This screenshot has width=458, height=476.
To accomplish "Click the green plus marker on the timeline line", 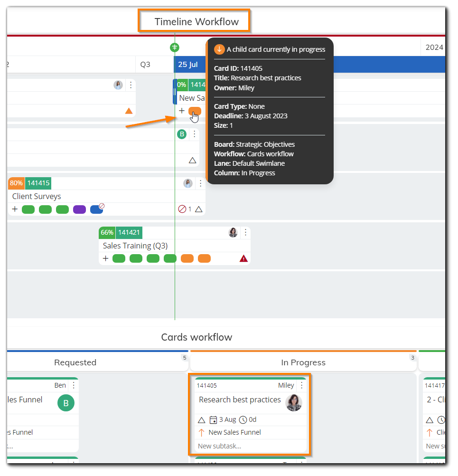I will pos(175,48).
